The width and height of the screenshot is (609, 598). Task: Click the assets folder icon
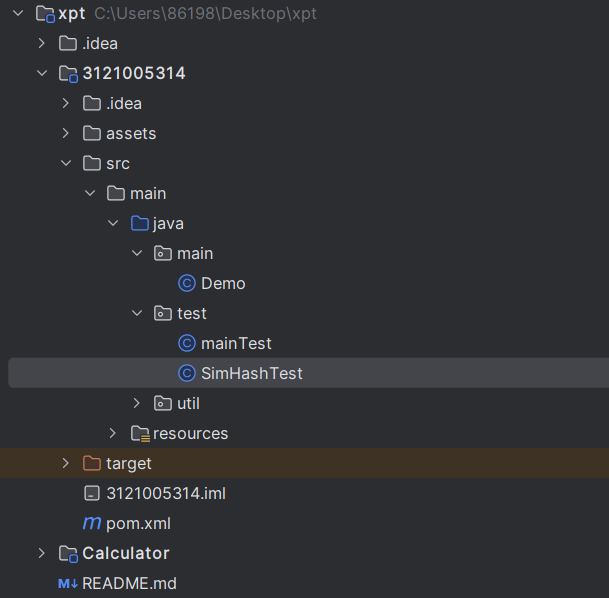92,133
